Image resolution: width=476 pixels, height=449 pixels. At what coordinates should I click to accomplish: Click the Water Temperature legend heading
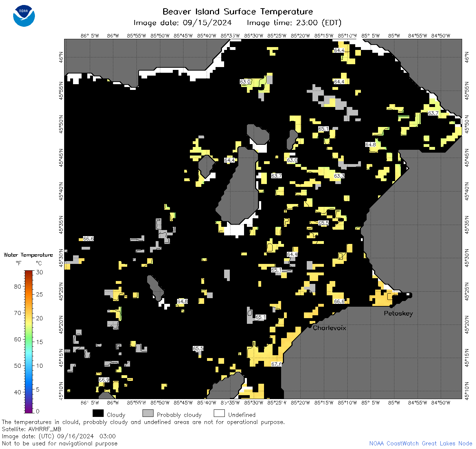click(28, 255)
